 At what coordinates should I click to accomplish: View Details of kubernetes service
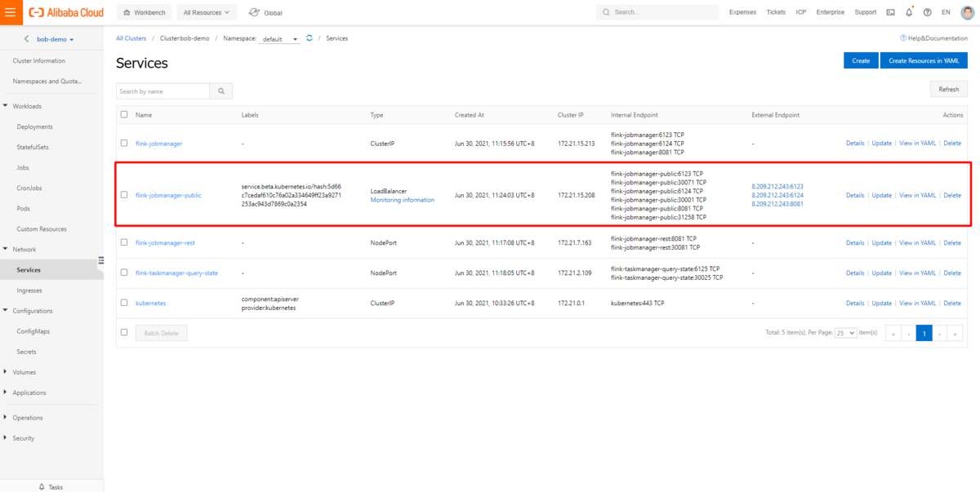pos(855,303)
